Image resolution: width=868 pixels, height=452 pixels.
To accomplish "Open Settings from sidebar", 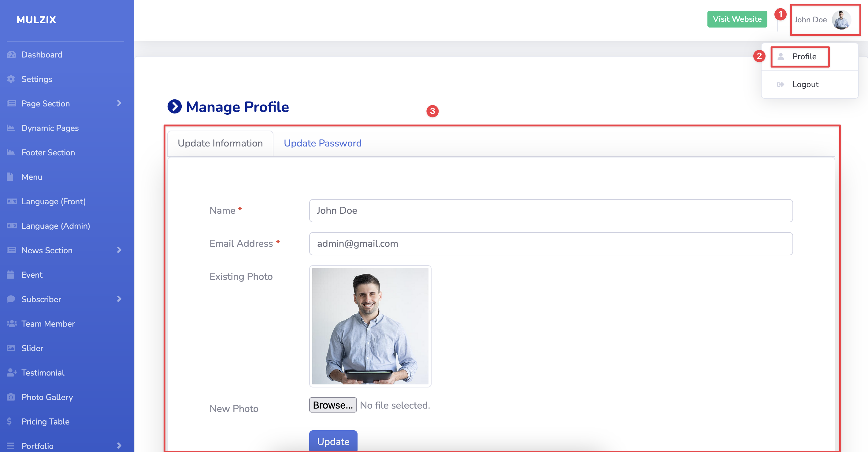I will [x=37, y=79].
